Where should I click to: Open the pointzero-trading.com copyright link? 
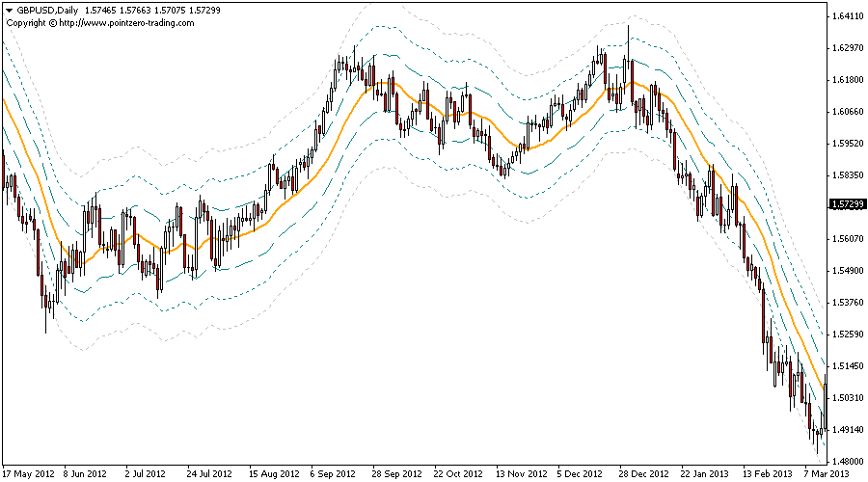tap(100, 23)
